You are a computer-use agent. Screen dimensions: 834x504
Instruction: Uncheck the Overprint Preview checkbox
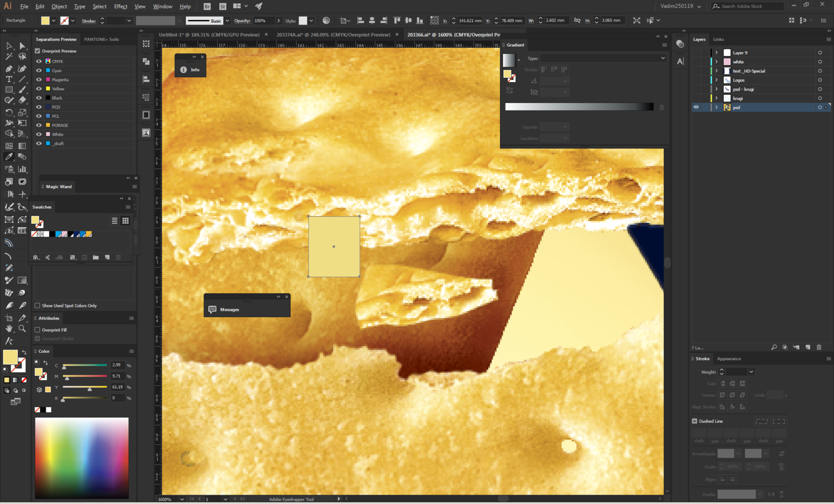[x=38, y=51]
